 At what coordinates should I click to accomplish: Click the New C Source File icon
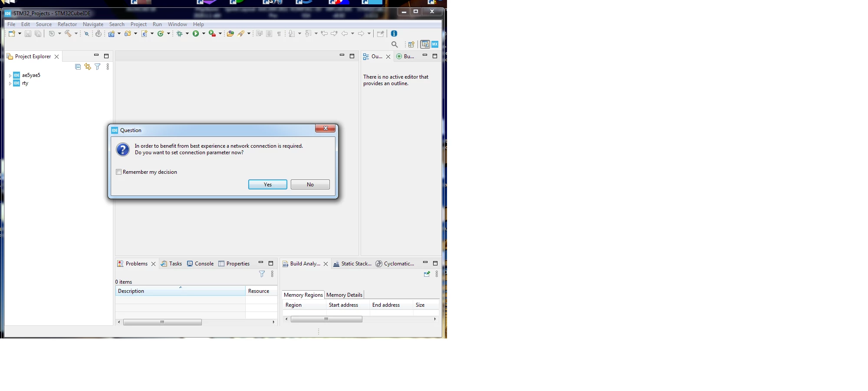(145, 33)
